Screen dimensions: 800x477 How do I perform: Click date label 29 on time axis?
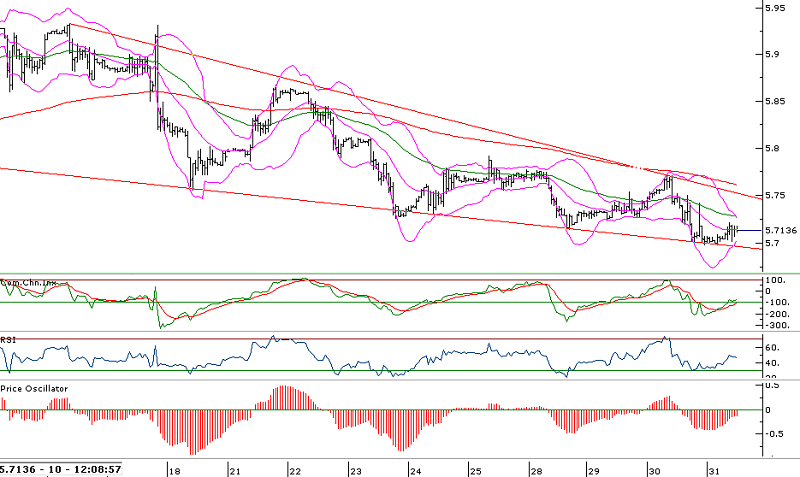coord(593,471)
